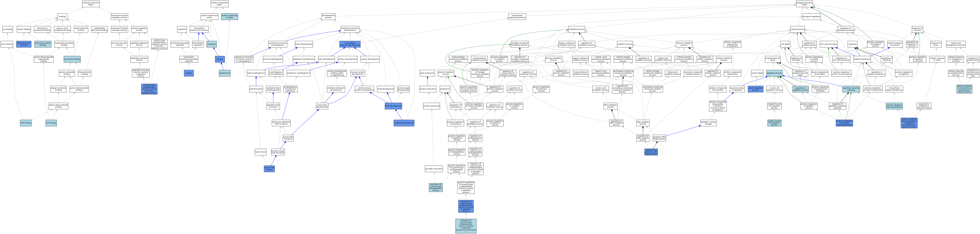Select 'multicellular organismal process' node
This screenshot has width=980, height=234.
coord(517,17)
